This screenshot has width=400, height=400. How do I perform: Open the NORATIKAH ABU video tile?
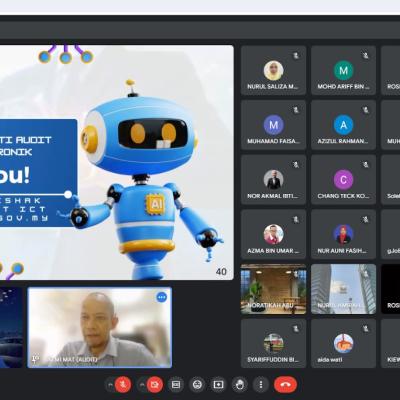coord(273,289)
